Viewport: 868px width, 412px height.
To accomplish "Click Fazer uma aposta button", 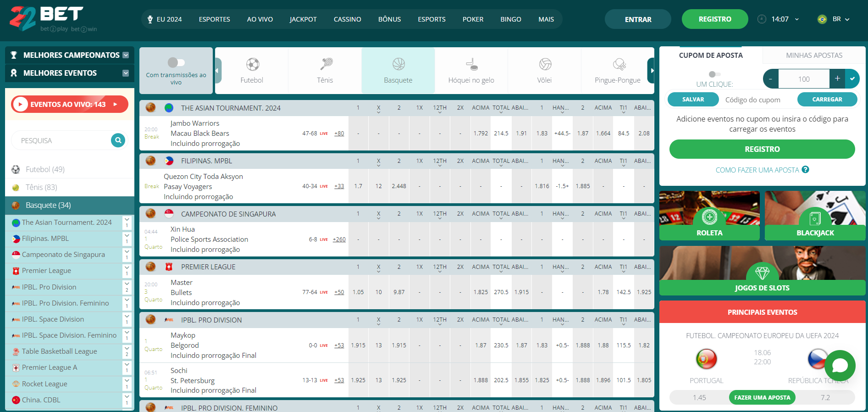I will [762, 397].
